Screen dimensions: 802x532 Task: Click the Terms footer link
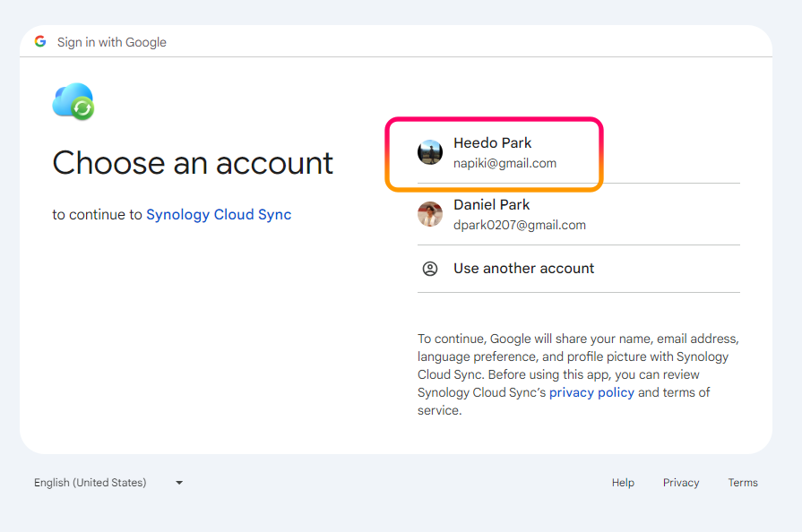[x=743, y=483]
